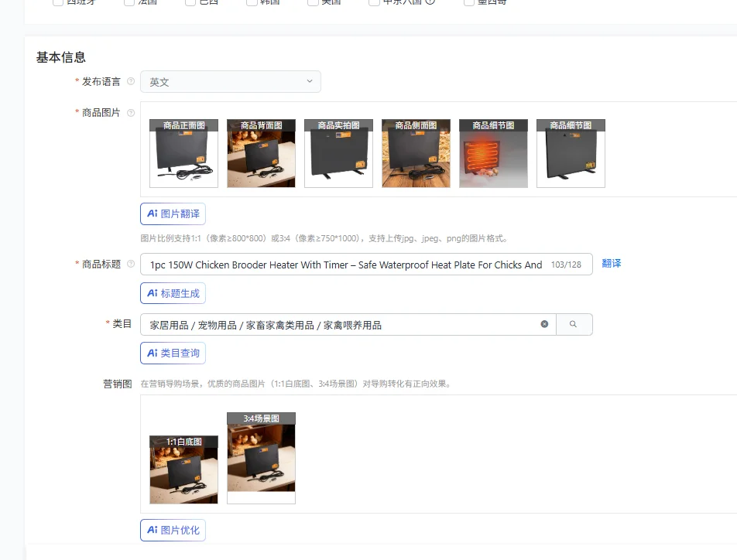This screenshot has width=737, height=560.
Task: Click the image ratio hint text 图片比例支持1:1
Action: 324,238
